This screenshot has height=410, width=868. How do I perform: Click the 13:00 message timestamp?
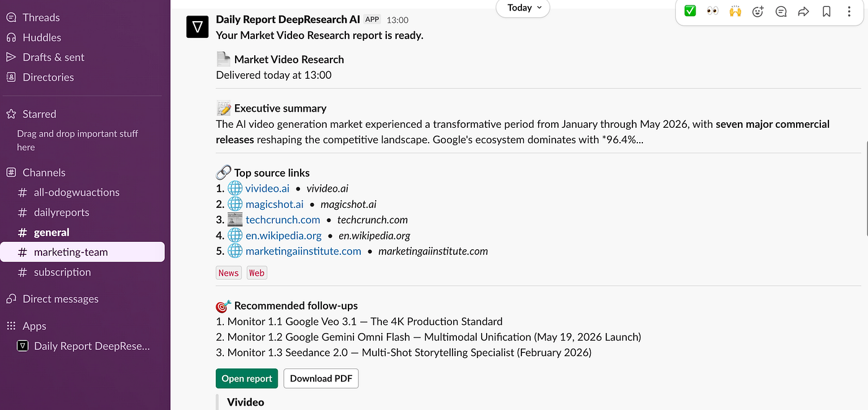(397, 20)
